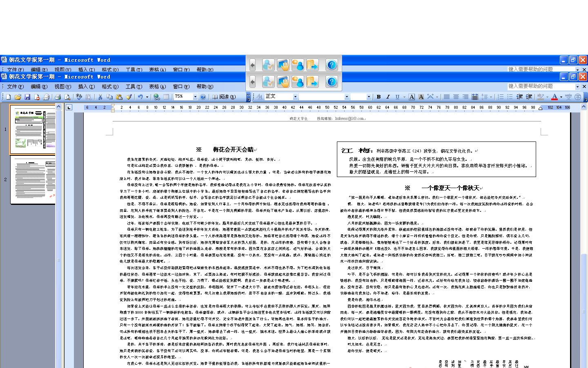Click the E-mail icon in the standard toolbar

point(46,97)
